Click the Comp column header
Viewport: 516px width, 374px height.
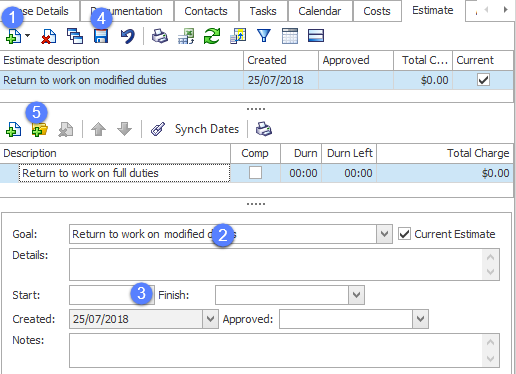tap(255, 153)
